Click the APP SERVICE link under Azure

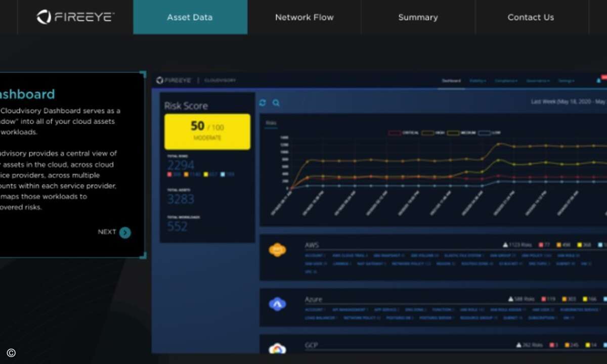click(x=386, y=309)
